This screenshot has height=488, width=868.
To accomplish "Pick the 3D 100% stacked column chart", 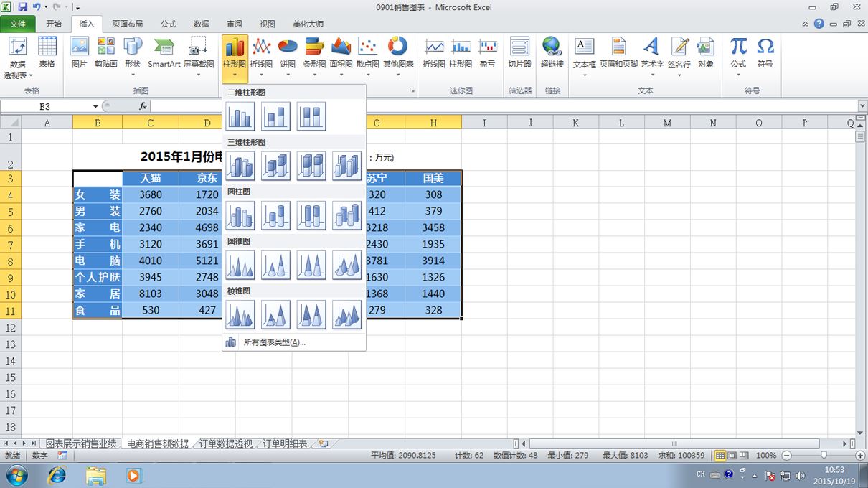I will pyautogui.click(x=311, y=166).
